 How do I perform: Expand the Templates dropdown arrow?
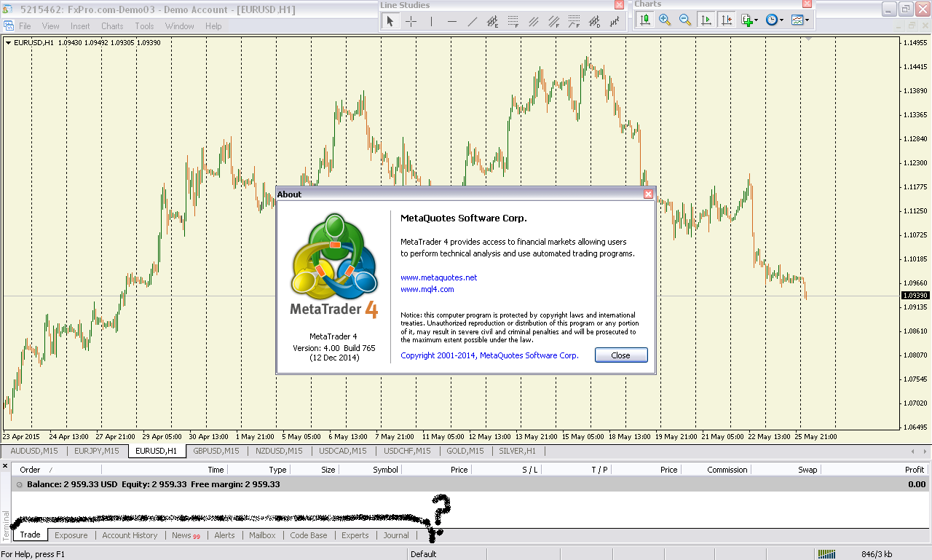pyautogui.click(x=807, y=20)
